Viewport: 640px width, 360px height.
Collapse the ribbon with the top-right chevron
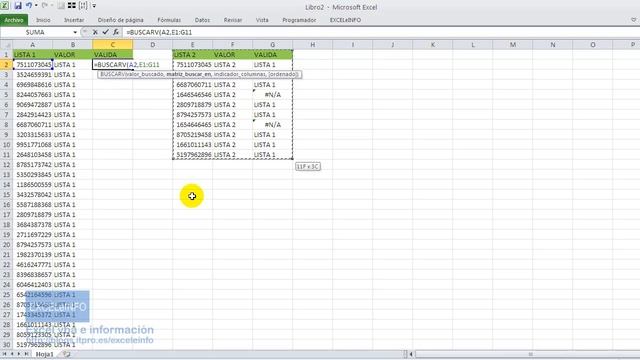click(x=633, y=20)
